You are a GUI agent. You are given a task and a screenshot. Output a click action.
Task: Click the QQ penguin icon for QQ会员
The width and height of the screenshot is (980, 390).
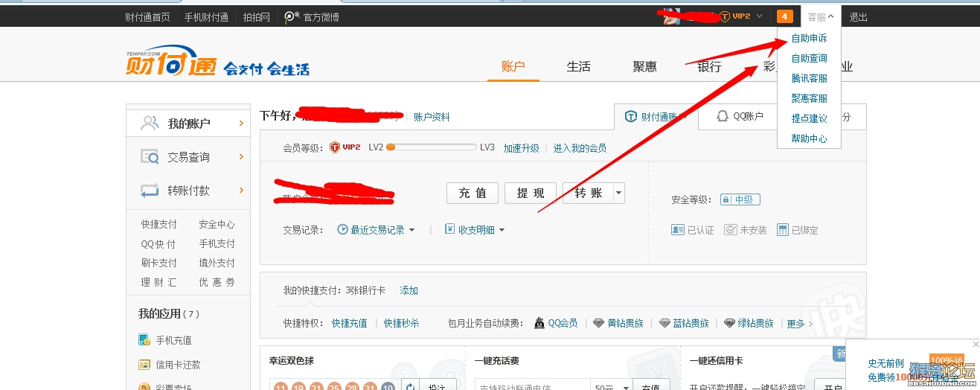[539, 323]
